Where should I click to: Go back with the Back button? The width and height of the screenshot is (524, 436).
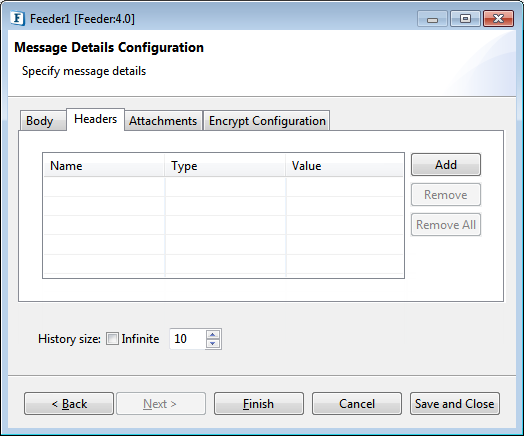69,404
